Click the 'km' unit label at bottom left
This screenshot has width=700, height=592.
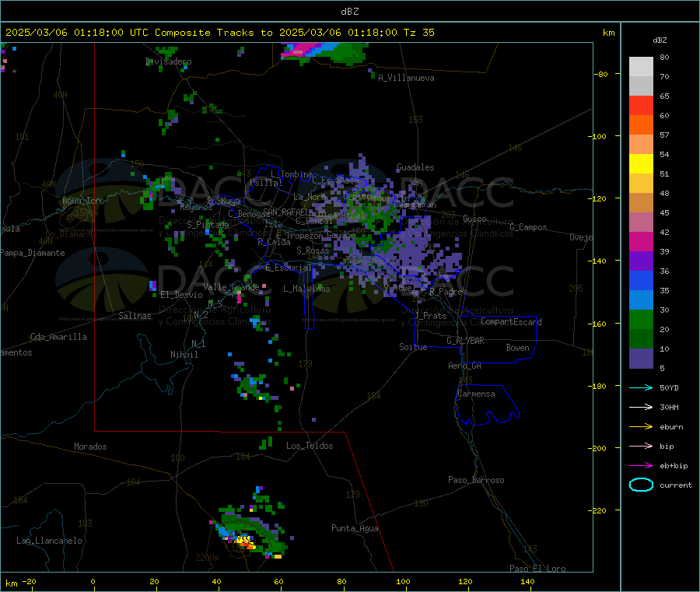point(12,583)
